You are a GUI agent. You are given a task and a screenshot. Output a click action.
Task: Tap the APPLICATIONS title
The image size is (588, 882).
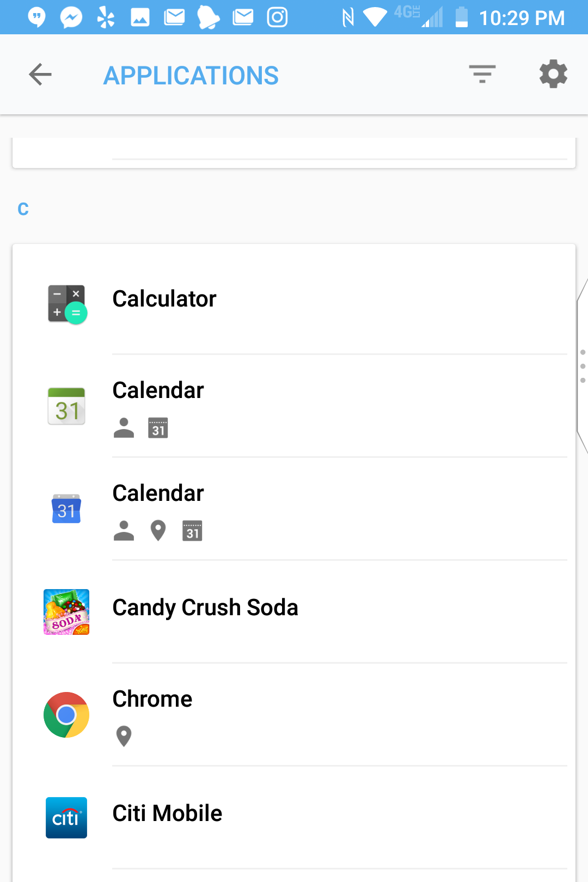tap(191, 76)
